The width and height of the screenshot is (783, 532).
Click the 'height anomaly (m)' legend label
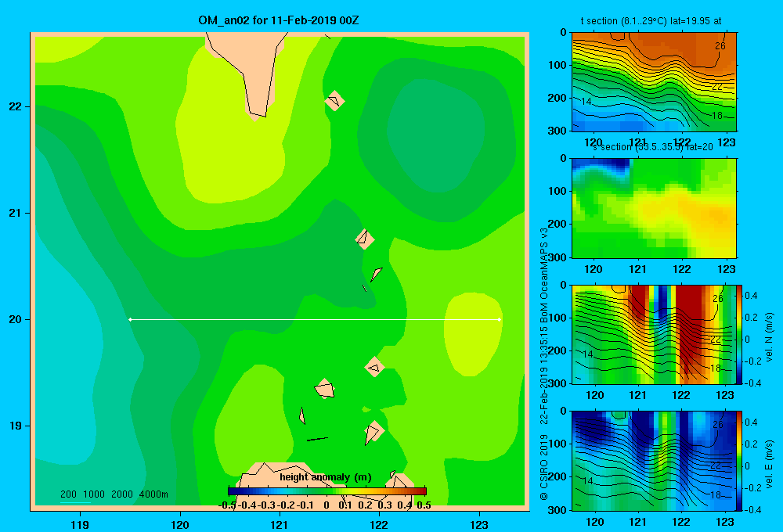pos(326,477)
